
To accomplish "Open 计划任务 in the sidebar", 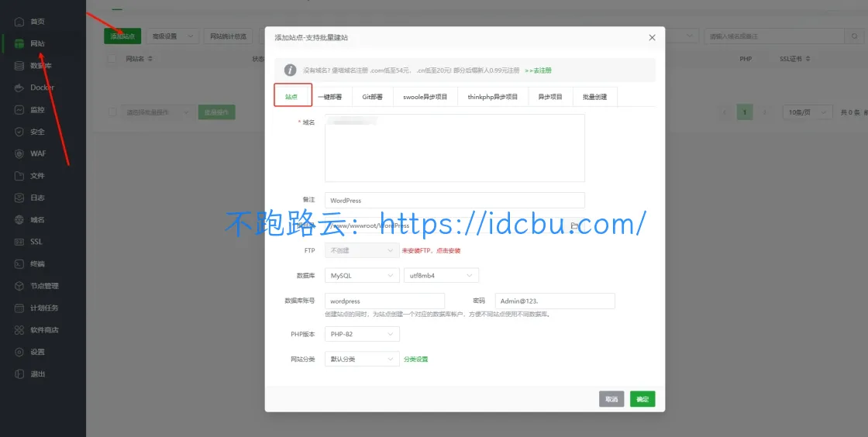I will pos(43,308).
